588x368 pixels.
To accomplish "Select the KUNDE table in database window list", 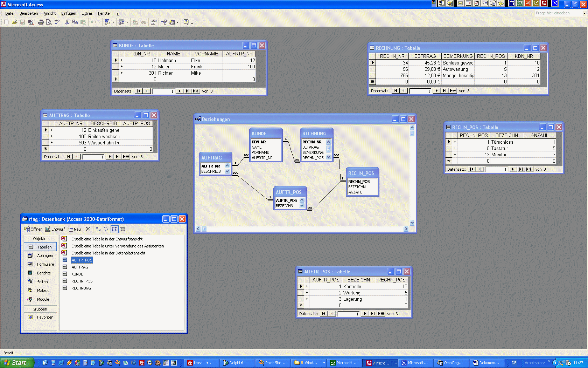I will (77, 274).
